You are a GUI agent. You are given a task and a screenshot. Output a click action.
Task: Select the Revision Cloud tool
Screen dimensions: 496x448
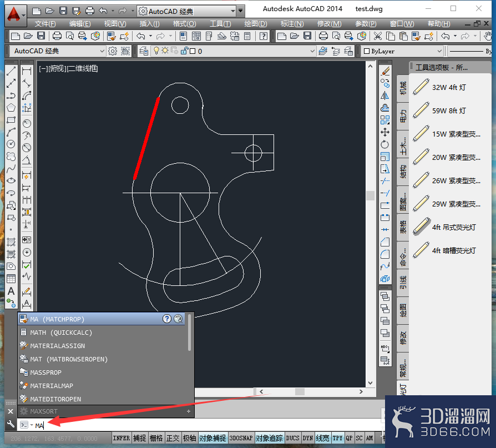coord(11,157)
